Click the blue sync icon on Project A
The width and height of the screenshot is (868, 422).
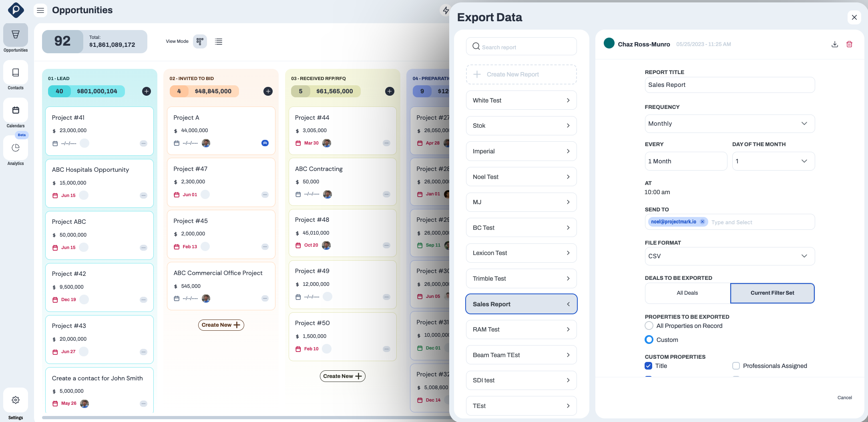coord(265,143)
